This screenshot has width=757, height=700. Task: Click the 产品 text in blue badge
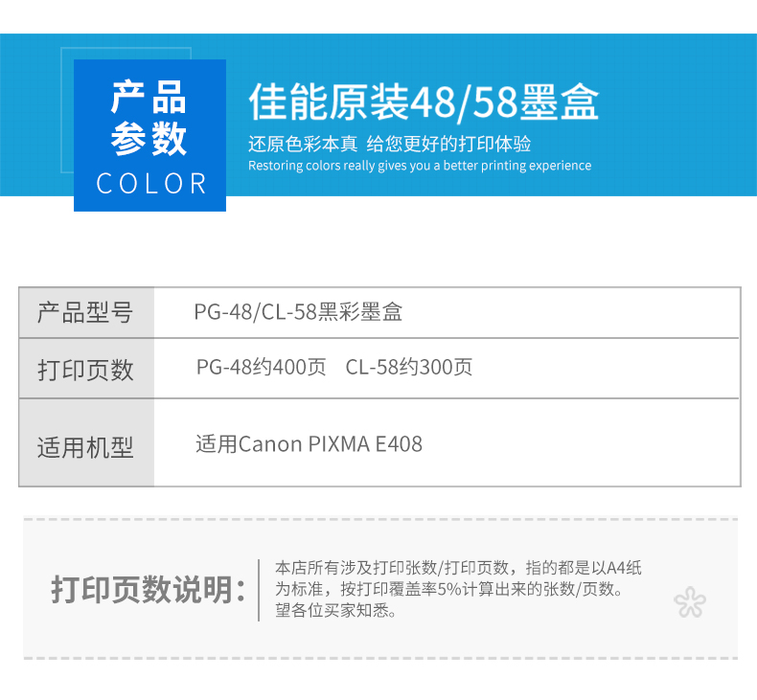point(149,99)
